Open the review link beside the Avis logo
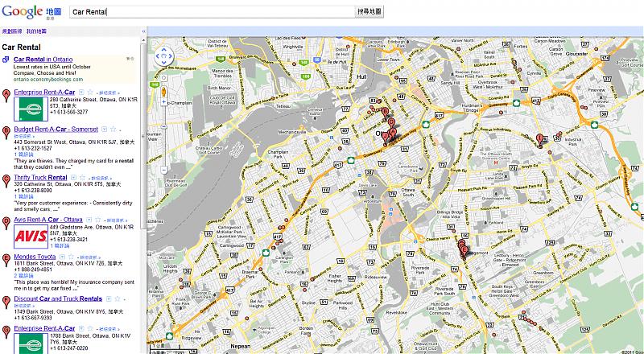 point(60,245)
